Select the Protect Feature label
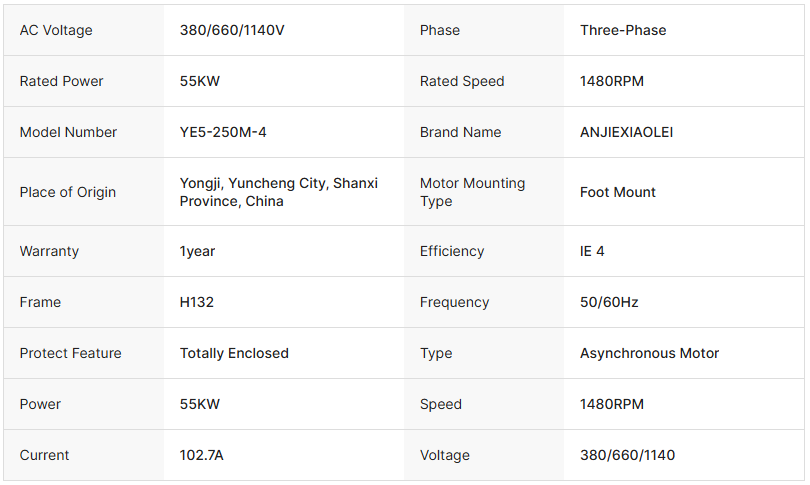 [x=70, y=353]
